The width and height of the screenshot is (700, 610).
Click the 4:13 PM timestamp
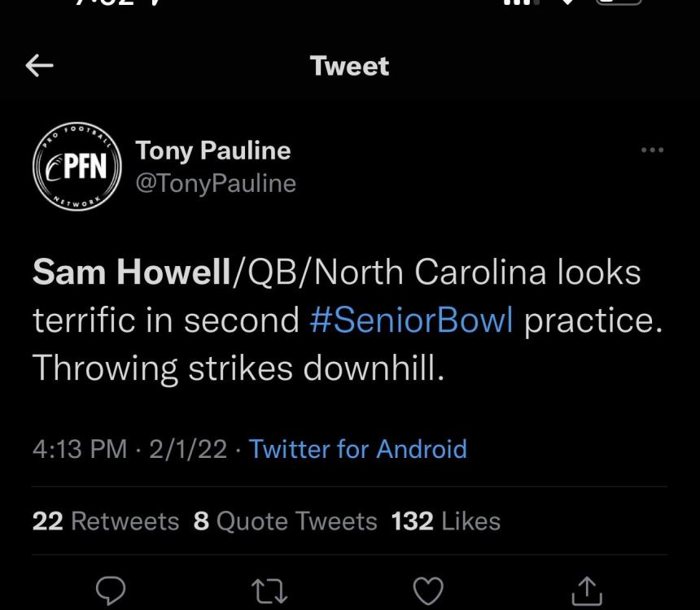80,449
